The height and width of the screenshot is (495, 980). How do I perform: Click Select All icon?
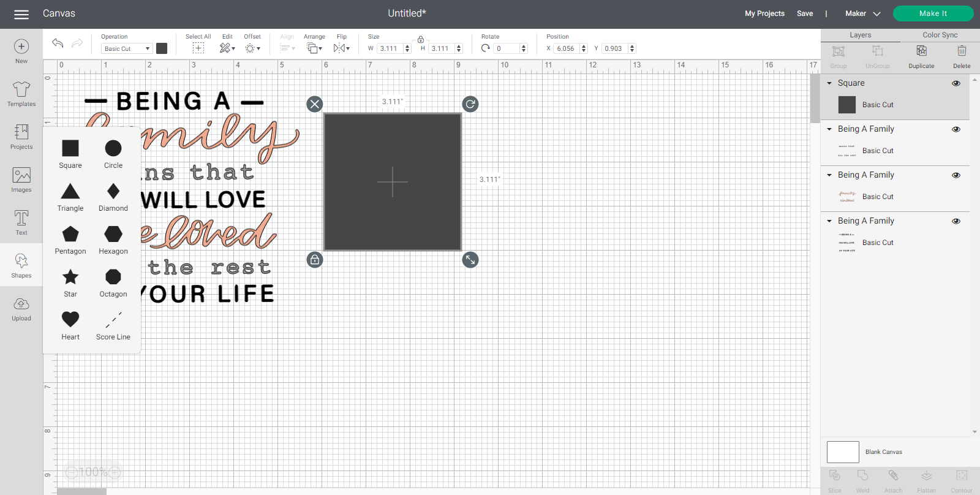(198, 48)
